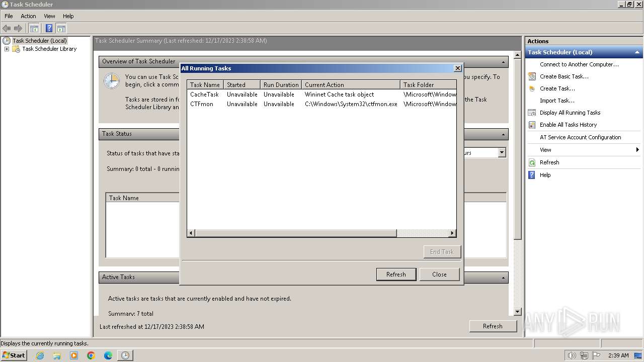Click the summary pane scroll down arrow
Image resolution: width=644 pixels, height=362 pixels.
pos(518,312)
